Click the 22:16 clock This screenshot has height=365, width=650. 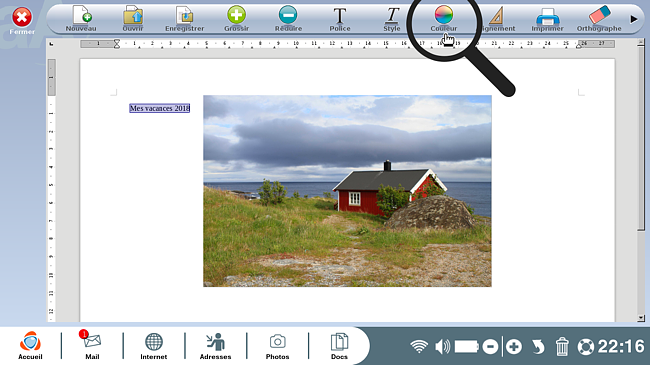click(x=621, y=346)
